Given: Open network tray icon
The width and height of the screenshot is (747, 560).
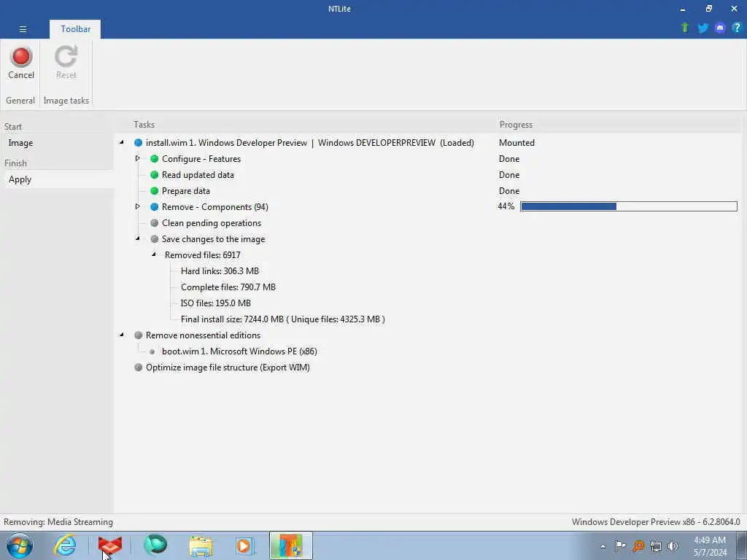Looking at the screenshot, I should coord(656,546).
